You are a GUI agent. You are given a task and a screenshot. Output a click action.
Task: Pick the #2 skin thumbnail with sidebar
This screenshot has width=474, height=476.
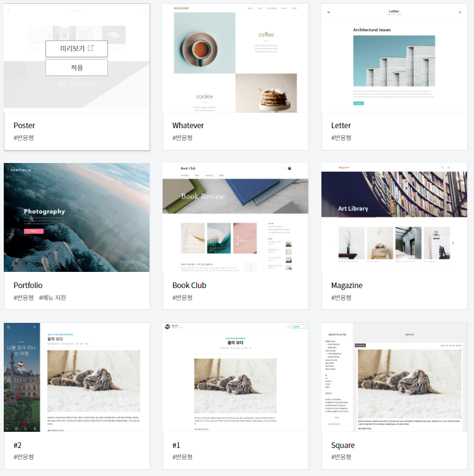click(77, 377)
